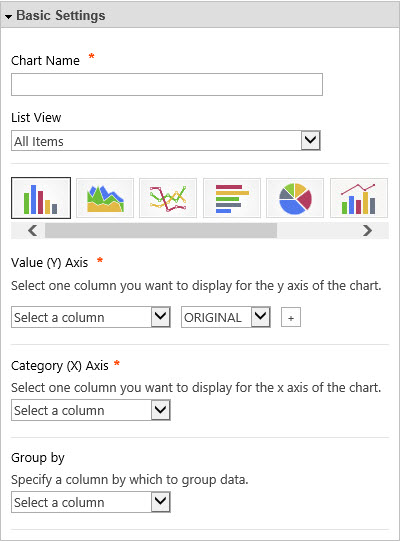402x542 pixels.
Task: Click into the Chart Name text field
Action: coord(167,84)
